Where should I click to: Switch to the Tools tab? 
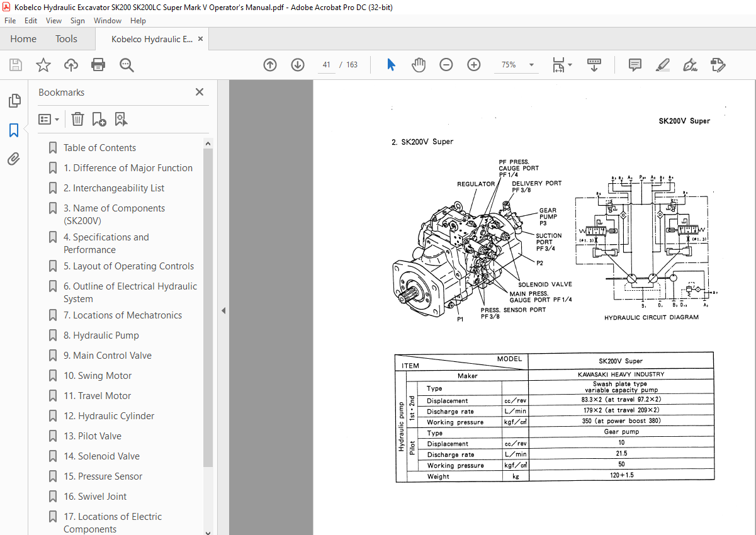[x=66, y=39]
